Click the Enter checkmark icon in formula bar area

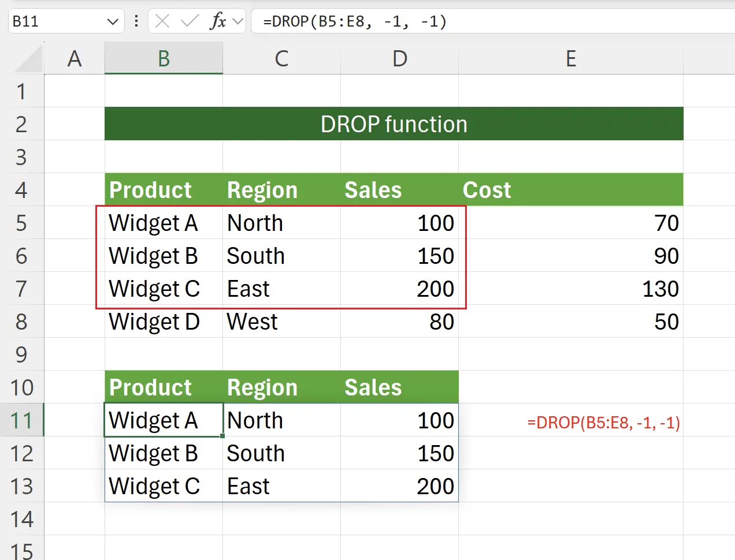[191, 21]
